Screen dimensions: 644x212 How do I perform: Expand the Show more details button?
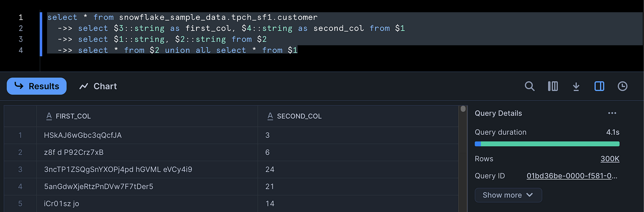508,195
